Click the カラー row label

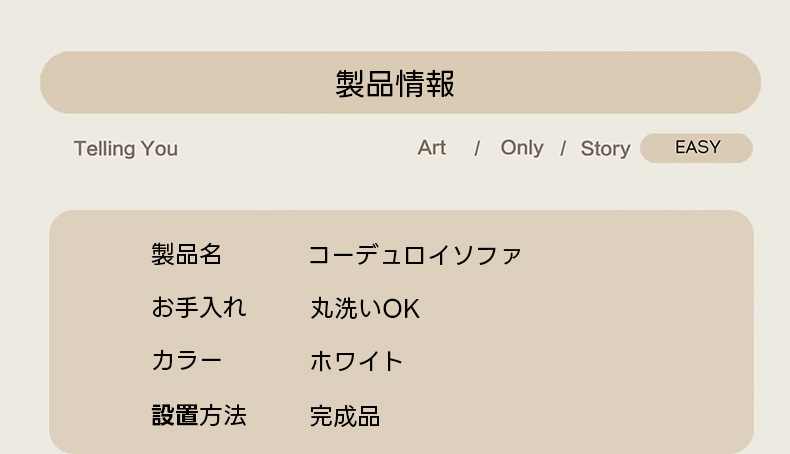pyautogui.click(x=186, y=361)
